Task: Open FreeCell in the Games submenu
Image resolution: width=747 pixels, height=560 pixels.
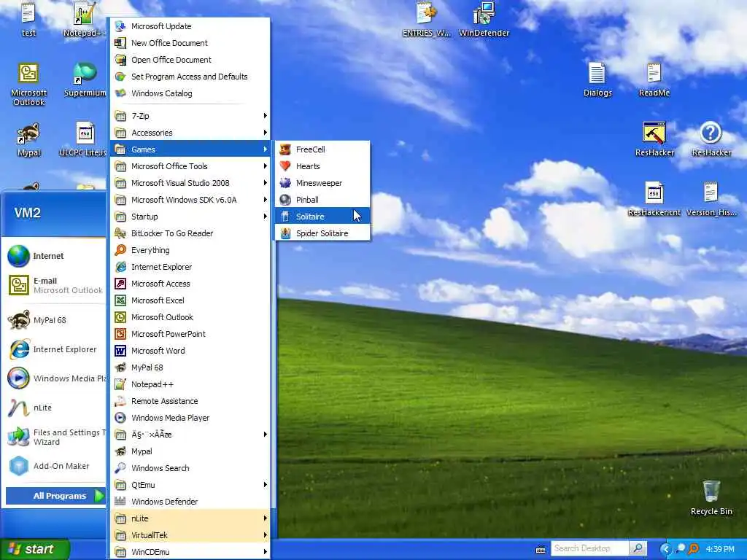Action: click(x=322, y=149)
